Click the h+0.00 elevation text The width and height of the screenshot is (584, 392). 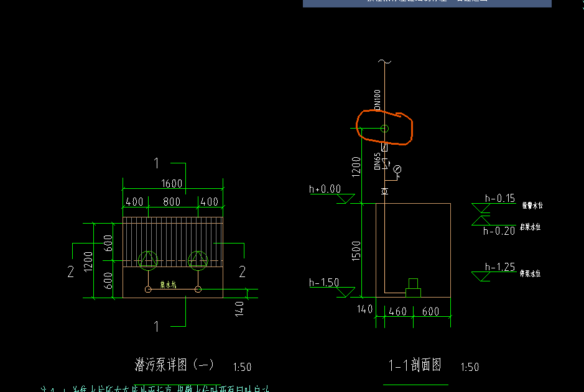point(325,189)
